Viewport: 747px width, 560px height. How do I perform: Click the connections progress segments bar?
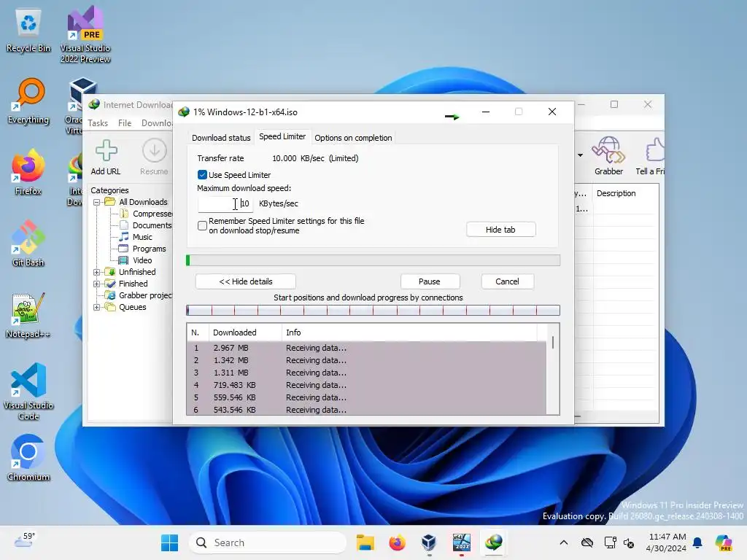coord(373,311)
